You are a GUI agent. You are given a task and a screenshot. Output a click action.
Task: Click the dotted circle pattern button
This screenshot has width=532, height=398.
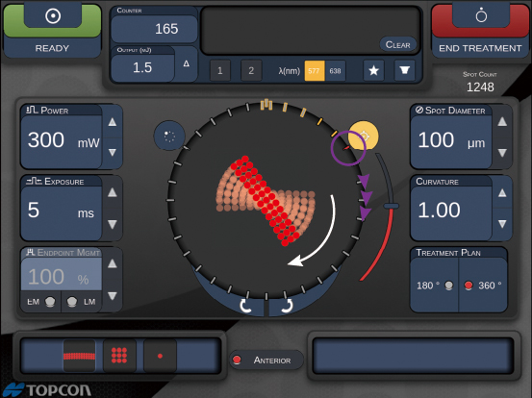(169, 136)
